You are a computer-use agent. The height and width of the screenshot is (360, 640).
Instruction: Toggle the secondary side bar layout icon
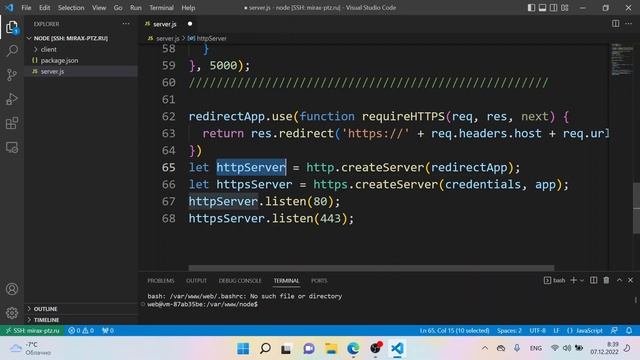tap(553, 8)
